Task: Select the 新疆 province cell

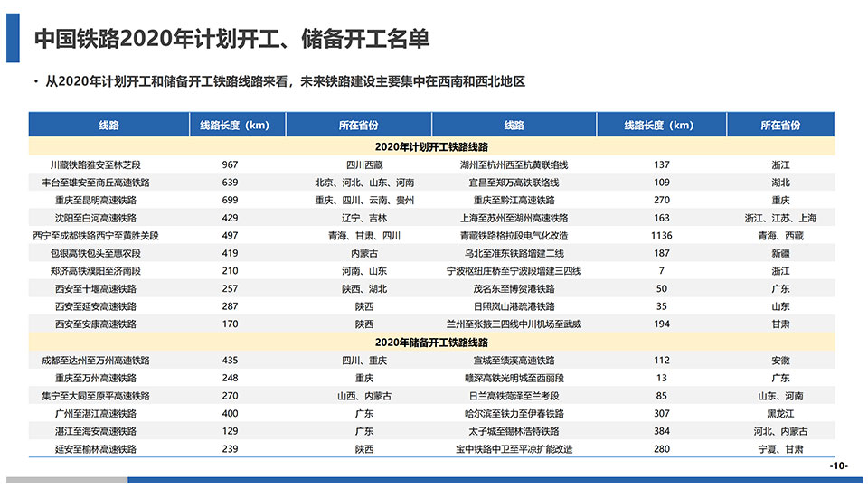Action: 780,253
